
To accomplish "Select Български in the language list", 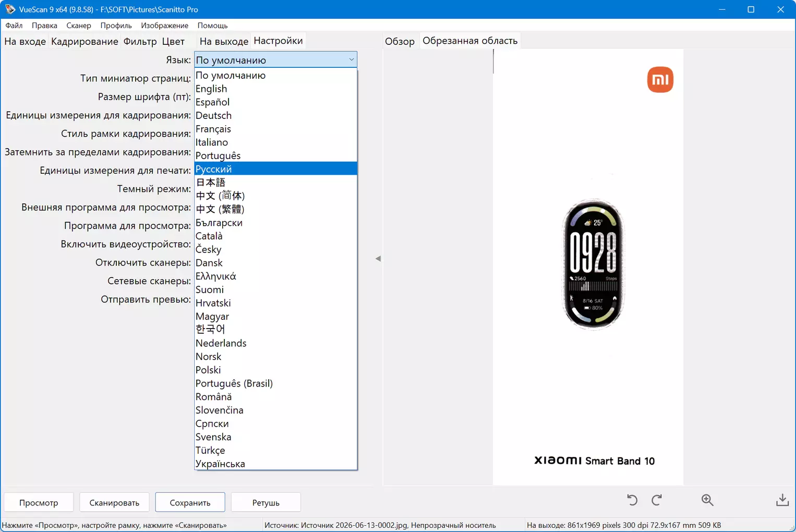I will coord(275,223).
